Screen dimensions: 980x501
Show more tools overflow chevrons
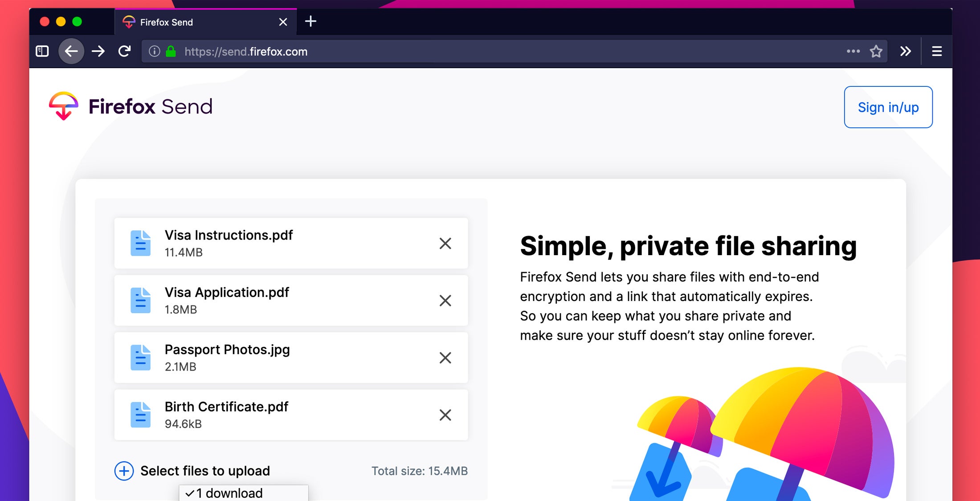(x=905, y=51)
